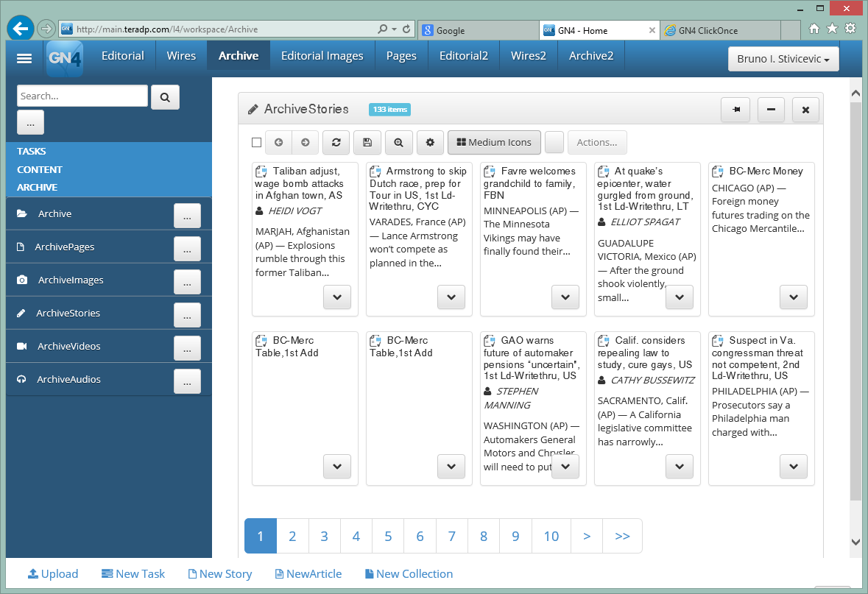Click browser back arrow button
Image resolution: width=868 pixels, height=594 pixels.
click(21, 28)
